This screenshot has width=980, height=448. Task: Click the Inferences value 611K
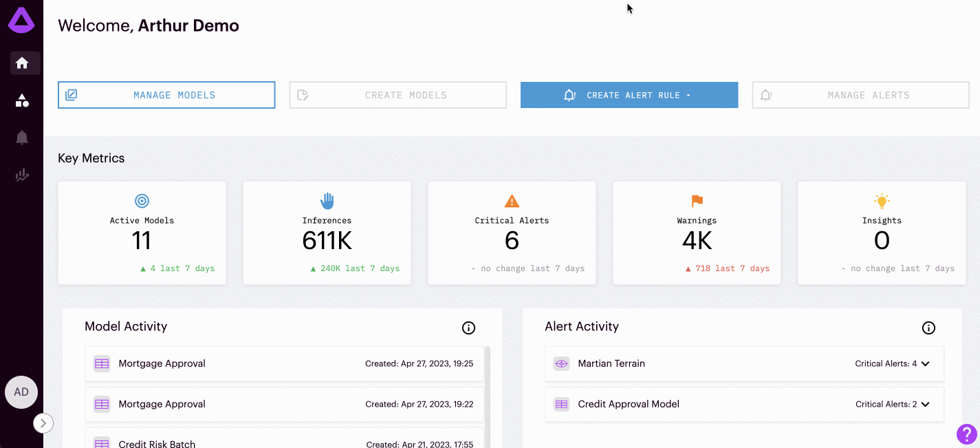(x=327, y=240)
